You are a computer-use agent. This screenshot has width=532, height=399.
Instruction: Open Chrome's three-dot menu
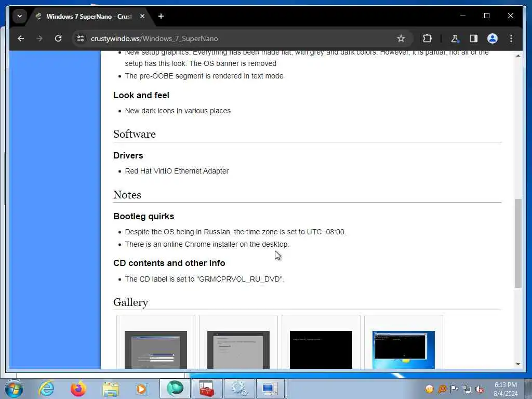tap(511, 38)
